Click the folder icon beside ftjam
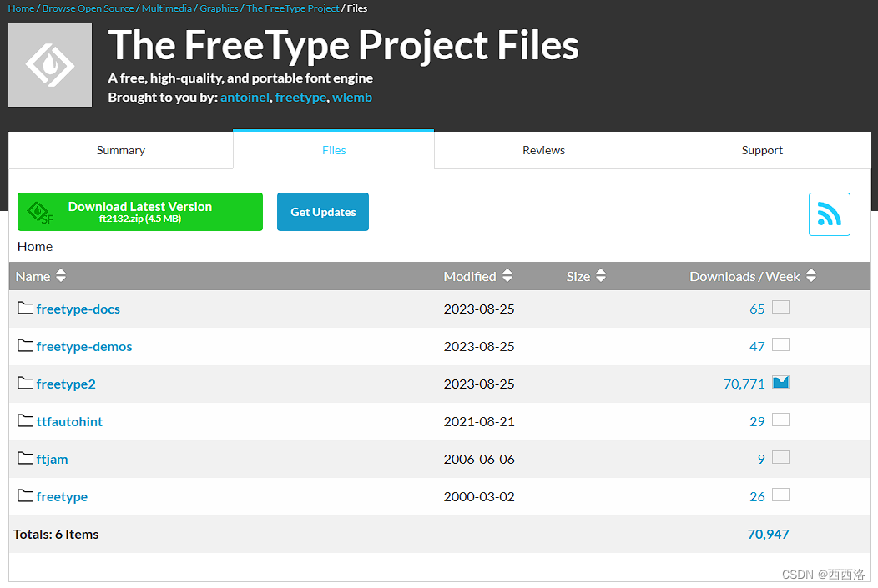The height and width of the screenshot is (588, 878). point(25,458)
